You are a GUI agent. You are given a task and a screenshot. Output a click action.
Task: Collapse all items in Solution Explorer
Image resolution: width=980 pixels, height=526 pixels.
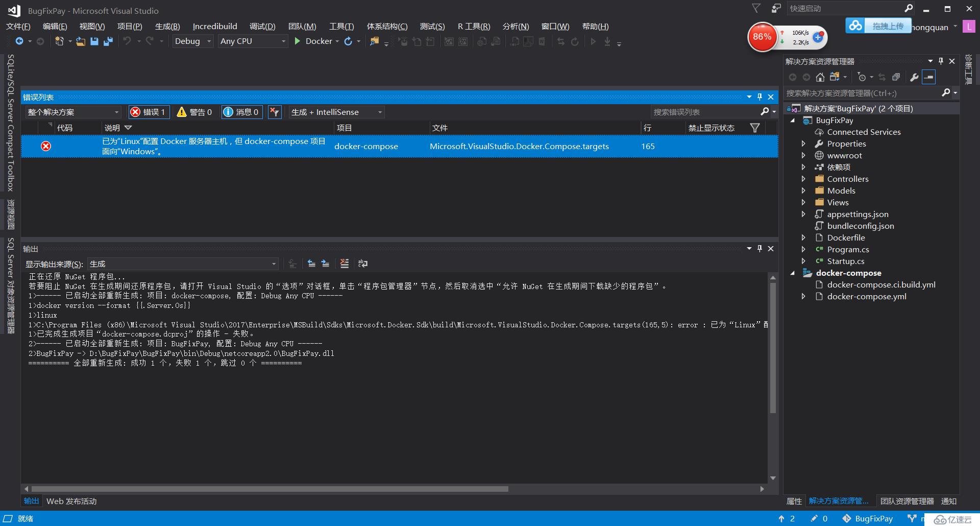click(x=896, y=77)
